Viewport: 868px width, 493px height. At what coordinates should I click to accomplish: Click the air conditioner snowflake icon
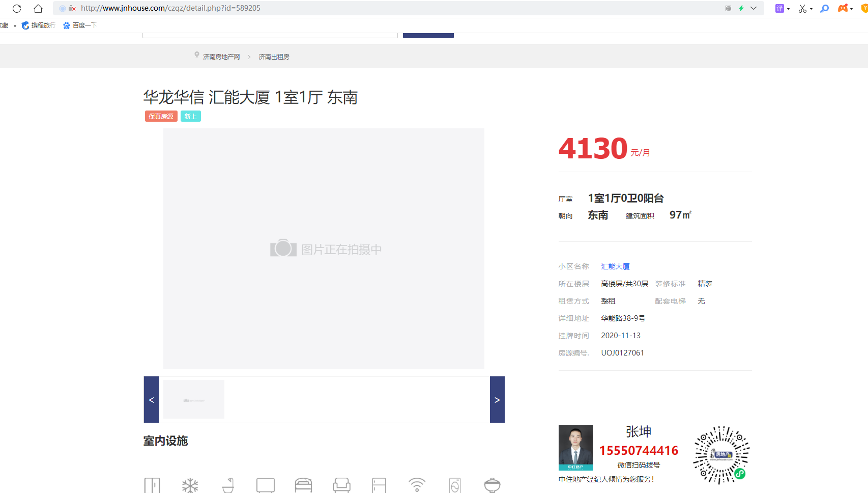tap(190, 485)
